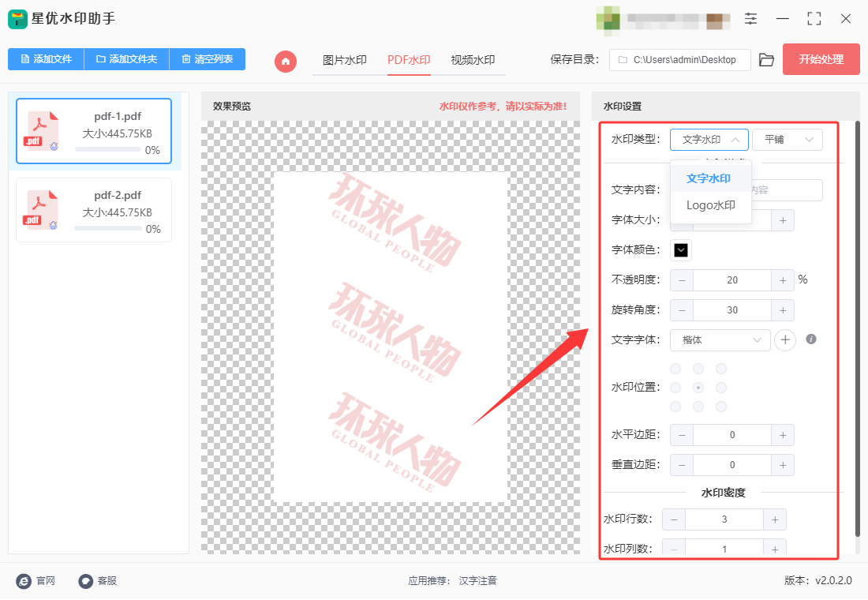The image size is (868, 600).
Task: Click pdf-2.pdf progress bar
Action: 108,228
